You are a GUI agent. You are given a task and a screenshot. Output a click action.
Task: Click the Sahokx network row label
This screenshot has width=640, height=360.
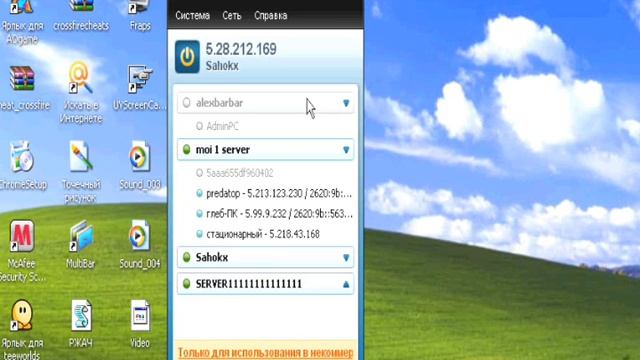tap(212, 258)
